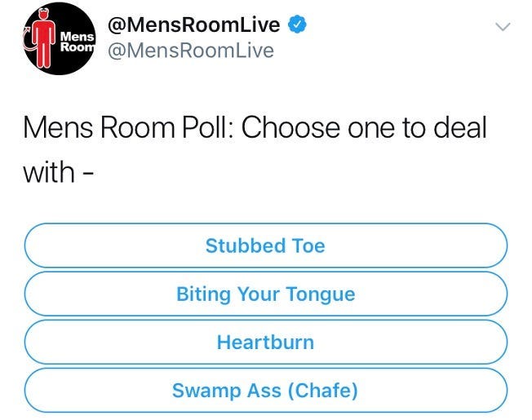Click "with -" on the second tweet line
Viewport: 532px width, 420px height.
[55, 173]
